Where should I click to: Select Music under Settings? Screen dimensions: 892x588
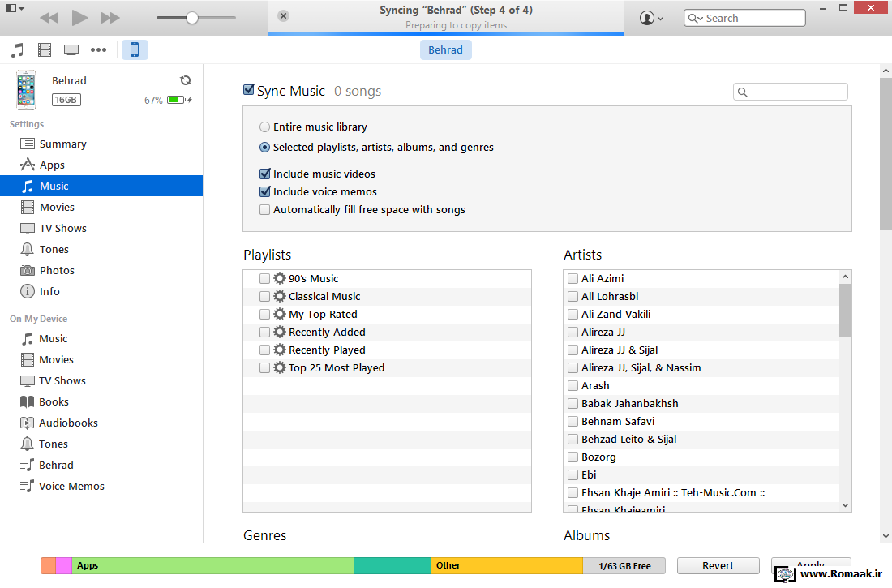coord(101,187)
